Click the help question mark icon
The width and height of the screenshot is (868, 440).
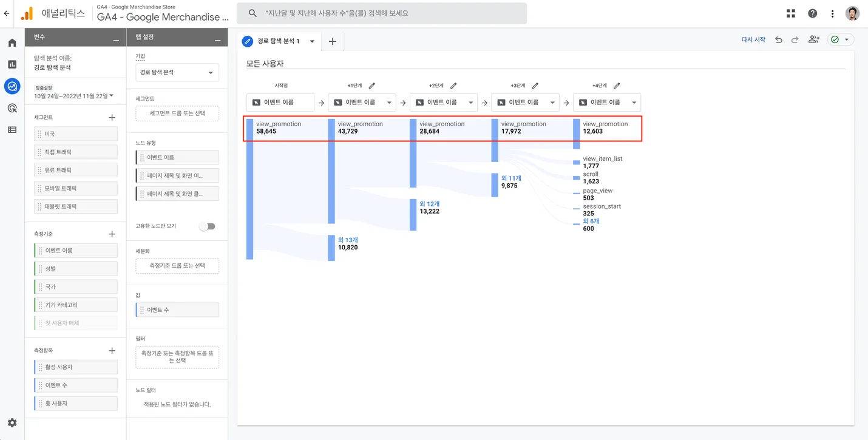pos(812,13)
